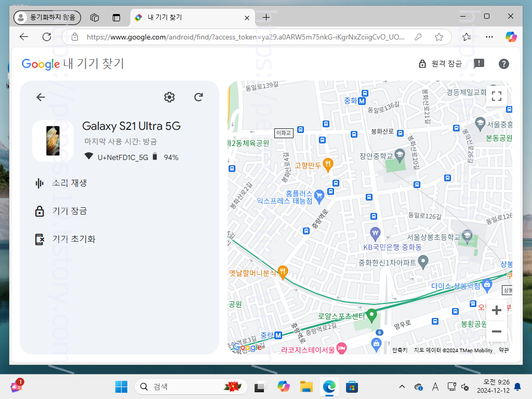The image size is (532, 399).
Task: Click the Google logo on map
Action: pos(247,347)
